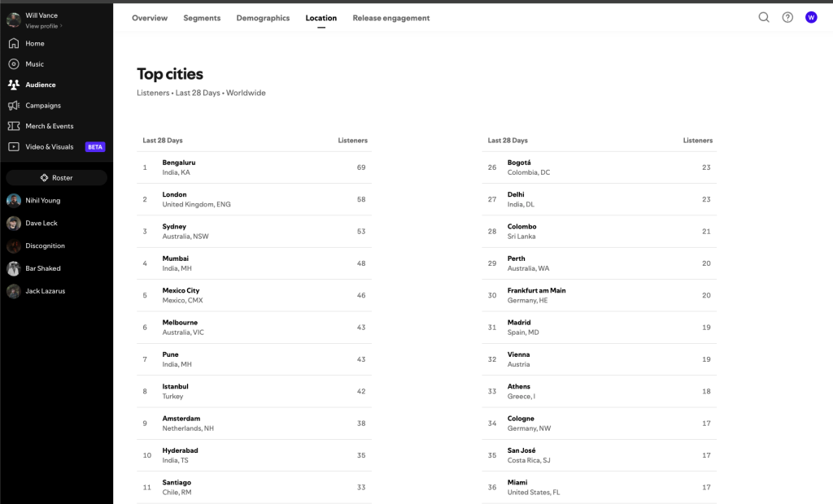Click the Home icon in sidebar
Screen dimensions: 833x504
pyautogui.click(x=14, y=44)
